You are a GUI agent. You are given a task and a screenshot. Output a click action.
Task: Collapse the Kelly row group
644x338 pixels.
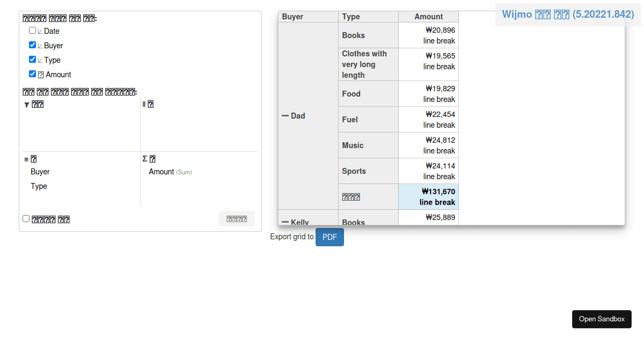click(x=286, y=222)
